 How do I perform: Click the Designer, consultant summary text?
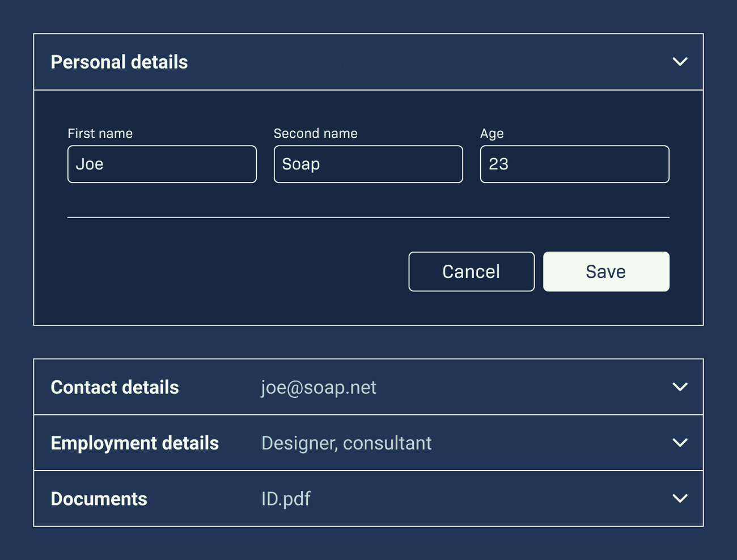click(x=346, y=443)
